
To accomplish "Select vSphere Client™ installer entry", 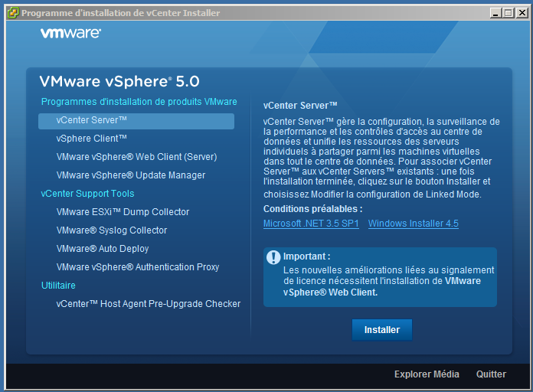I will point(91,139).
